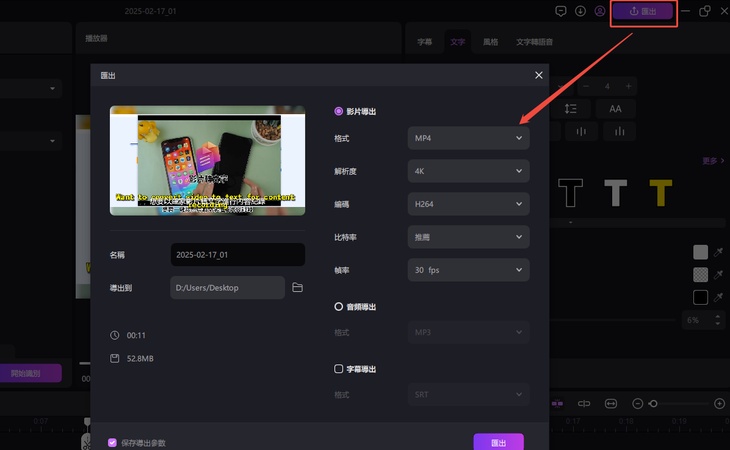Open the SRT subtitle format dropdown

click(468, 395)
